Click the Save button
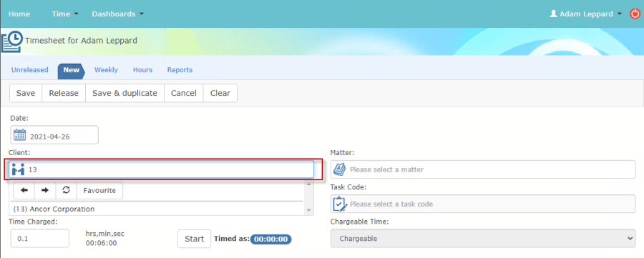This screenshot has width=644, height=258. (26, 93)
